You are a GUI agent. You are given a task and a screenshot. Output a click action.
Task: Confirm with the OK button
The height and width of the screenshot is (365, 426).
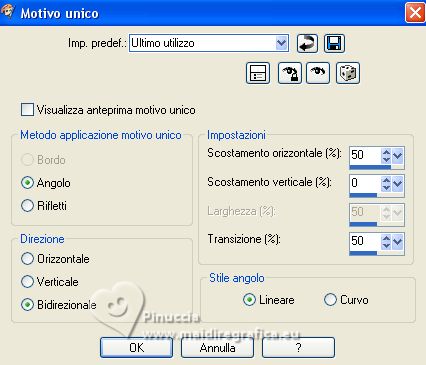point(137,348)
